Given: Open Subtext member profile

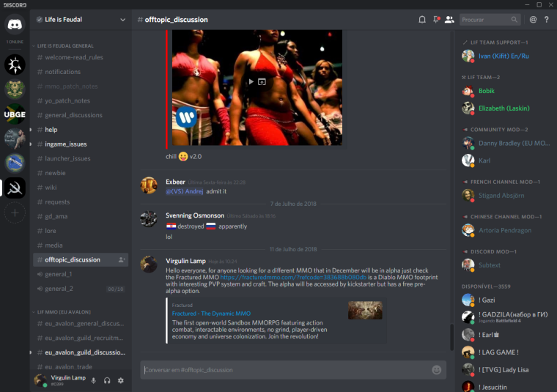Looking at the screenshot, I should [x=506, y=265].
